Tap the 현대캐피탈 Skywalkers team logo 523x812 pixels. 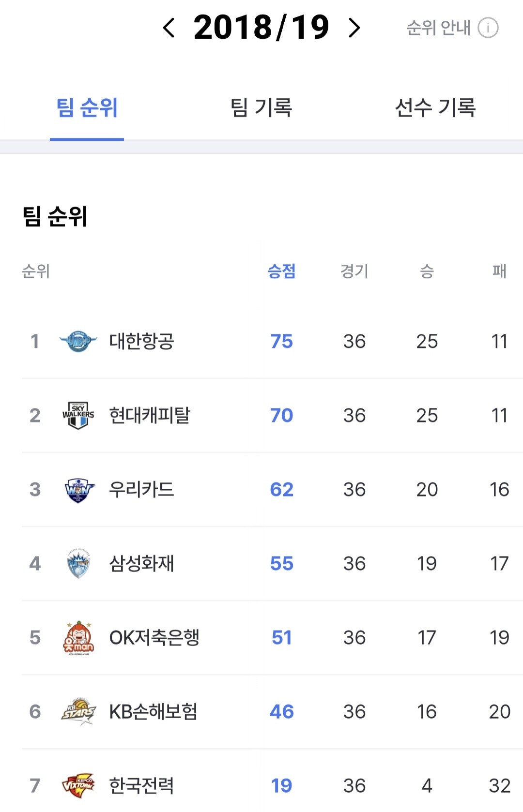(x=78, y=415)
